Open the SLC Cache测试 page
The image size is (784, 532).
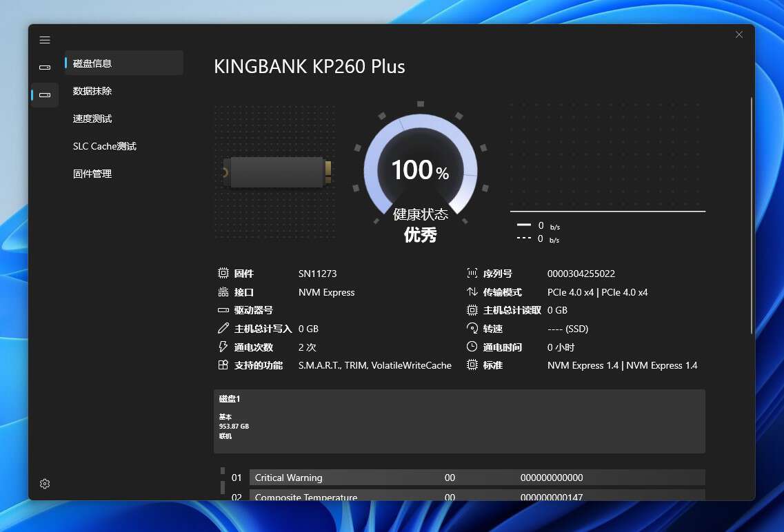tap(105, 146)
